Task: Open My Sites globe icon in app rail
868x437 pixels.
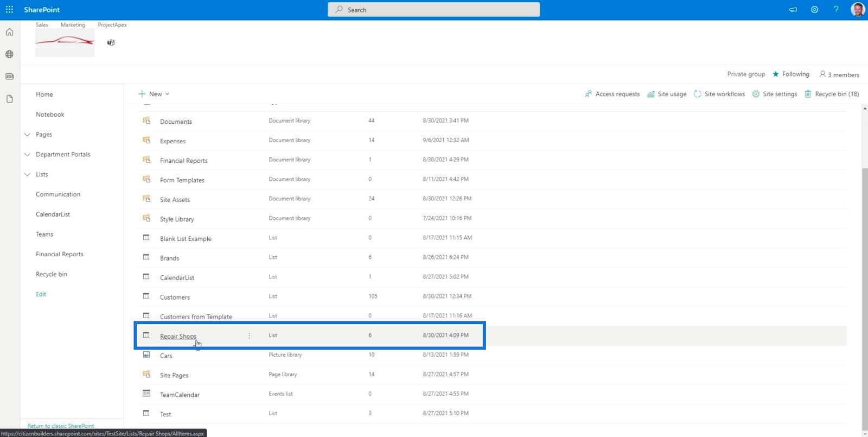Action: tap(9, 54)
